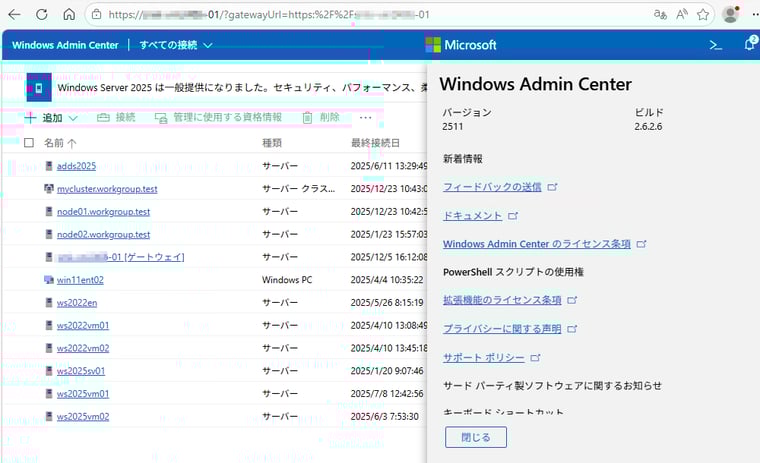This screenshot has width=760, height=463.
Task: View site info via the lock icon
Action: tap(96, 15)
